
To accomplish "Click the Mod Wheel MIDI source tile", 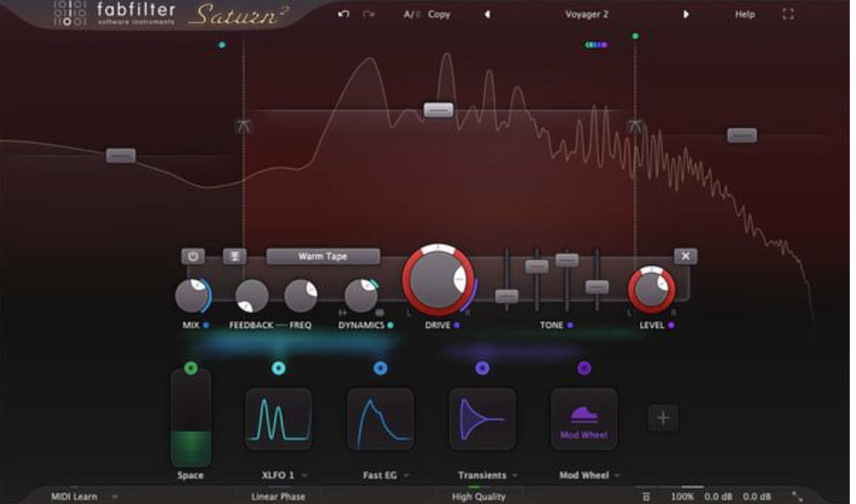I will [583, 419].
